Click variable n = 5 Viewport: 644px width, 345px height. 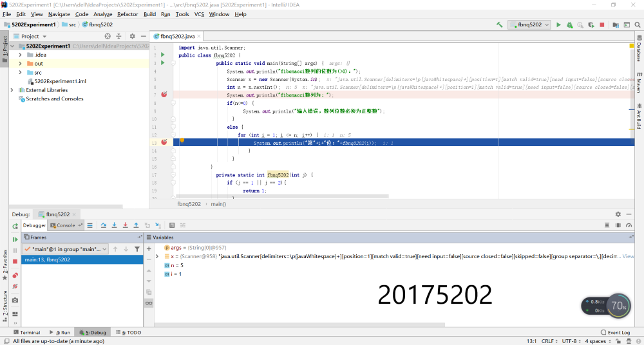point(174,265)
